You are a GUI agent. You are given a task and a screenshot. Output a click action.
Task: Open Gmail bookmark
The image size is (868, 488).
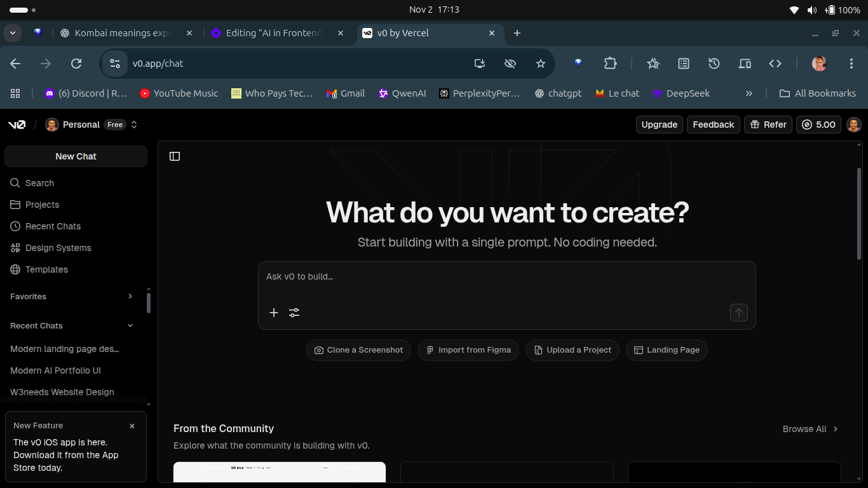346,93
